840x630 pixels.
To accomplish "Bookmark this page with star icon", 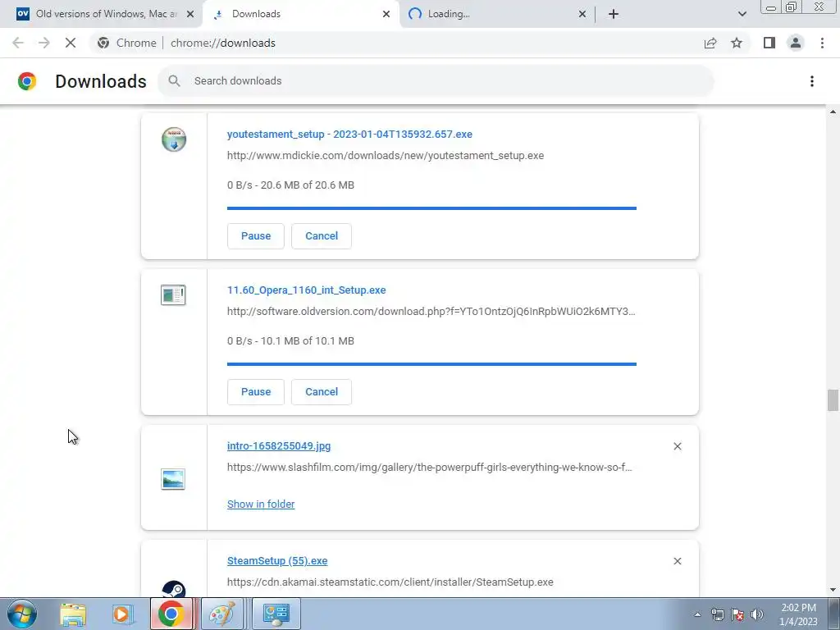I will (737, 43).
